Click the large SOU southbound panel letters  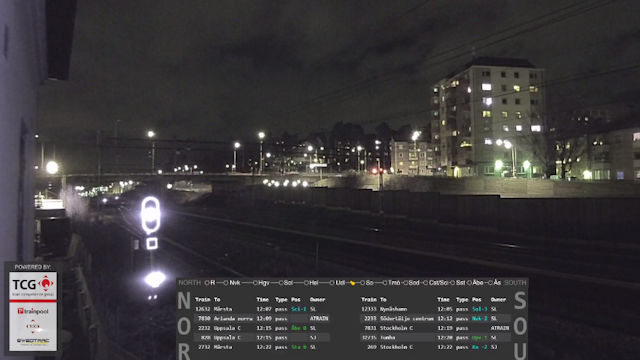tap(520, 327)
